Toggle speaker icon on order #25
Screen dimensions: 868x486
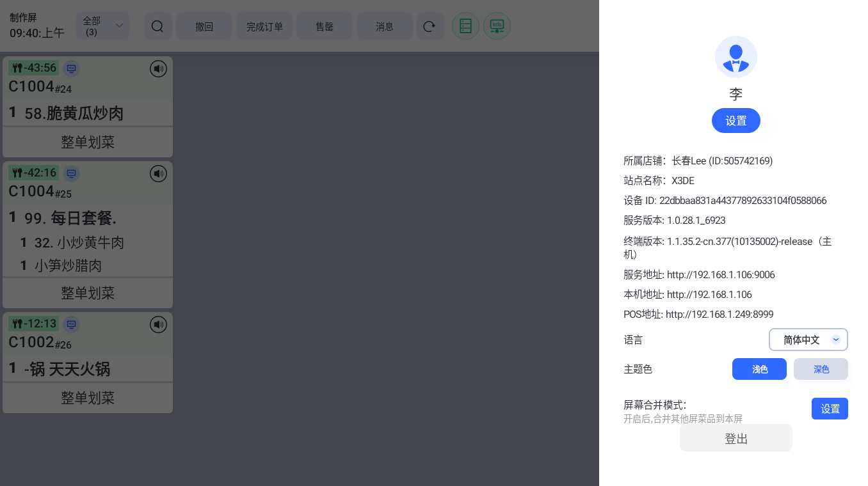tap(158, 173)
